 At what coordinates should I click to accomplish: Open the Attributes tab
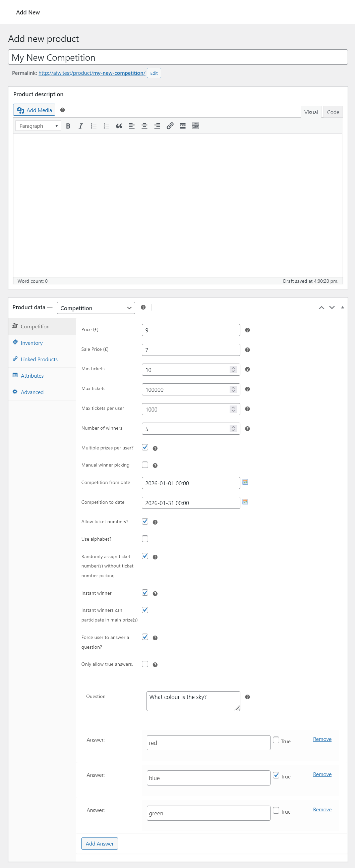(42, 376)
